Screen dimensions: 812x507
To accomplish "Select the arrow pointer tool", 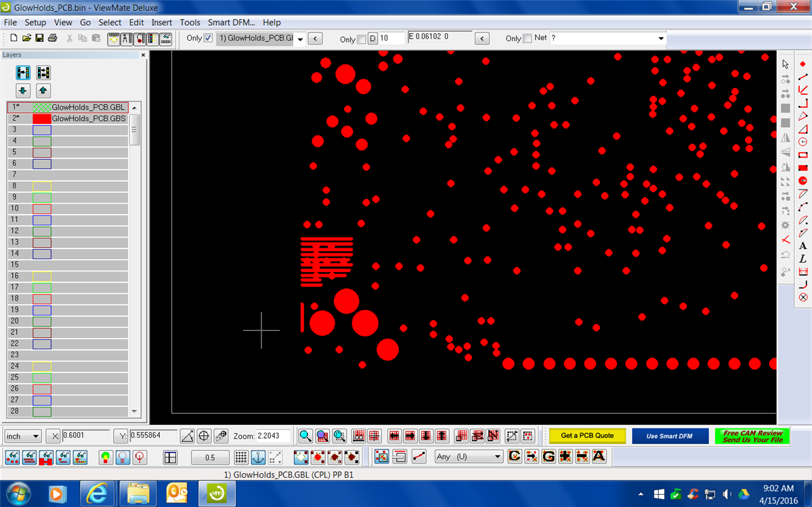I will pos(786,64).
